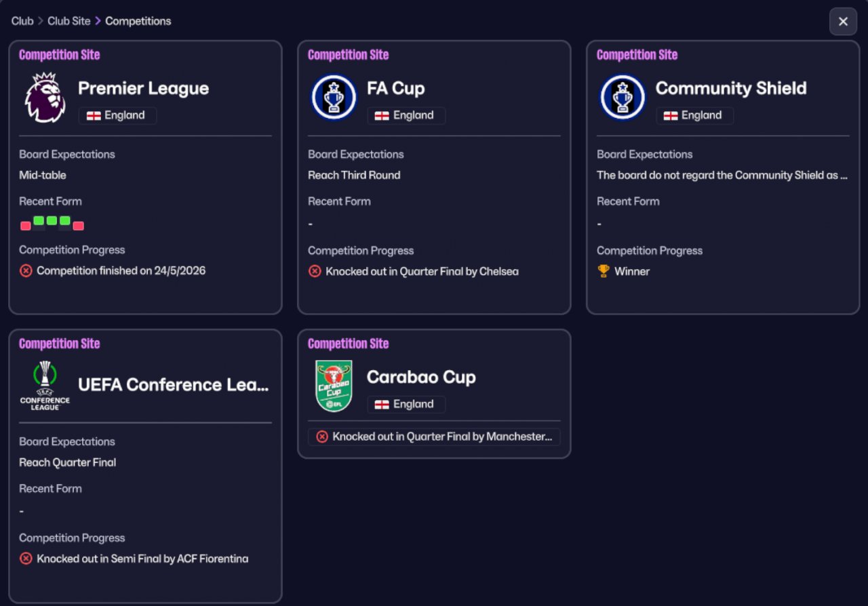The height and width of the screenshot is (606, 868).
Task: Click the FA Cup trophy badge
Action: pos(334,98)
